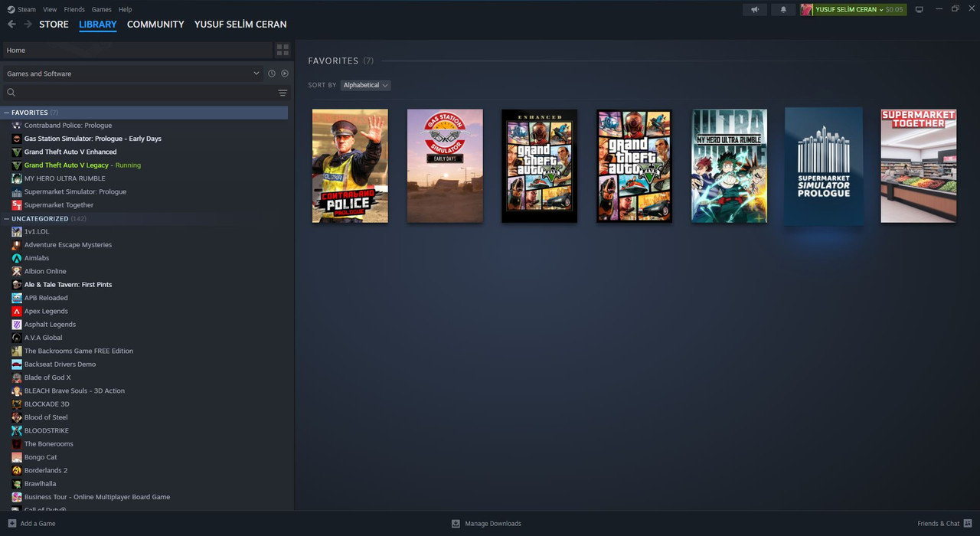Click the Apex Legends game icon

point(17,311)
